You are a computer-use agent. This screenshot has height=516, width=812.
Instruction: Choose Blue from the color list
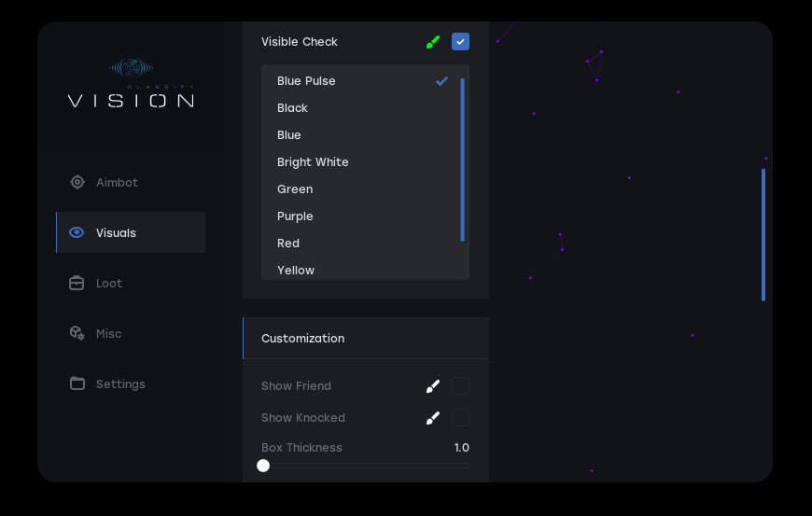360,134
